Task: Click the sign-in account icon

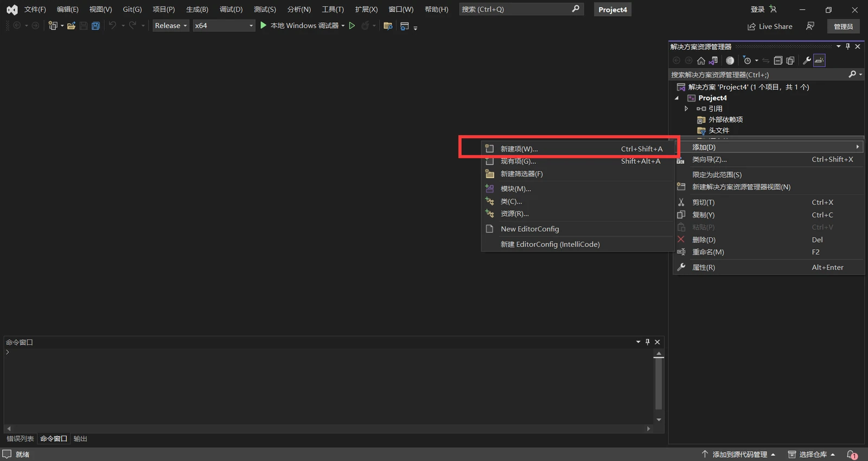Action: click(773, 9)
